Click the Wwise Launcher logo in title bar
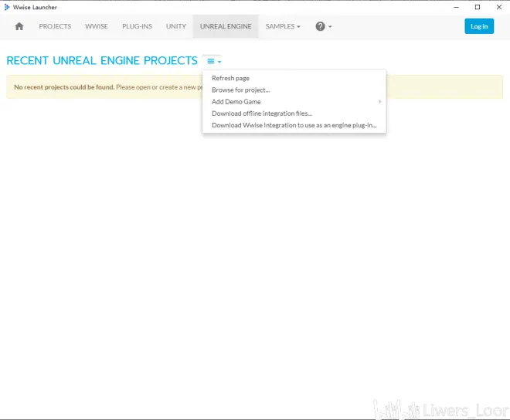This screenshot has height=420, width=510. point(7,7)
